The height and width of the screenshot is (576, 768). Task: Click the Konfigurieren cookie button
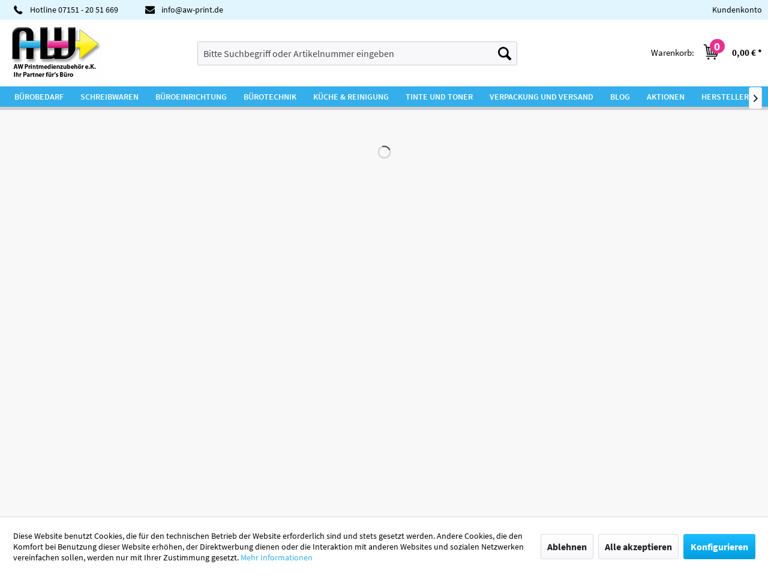719,547
